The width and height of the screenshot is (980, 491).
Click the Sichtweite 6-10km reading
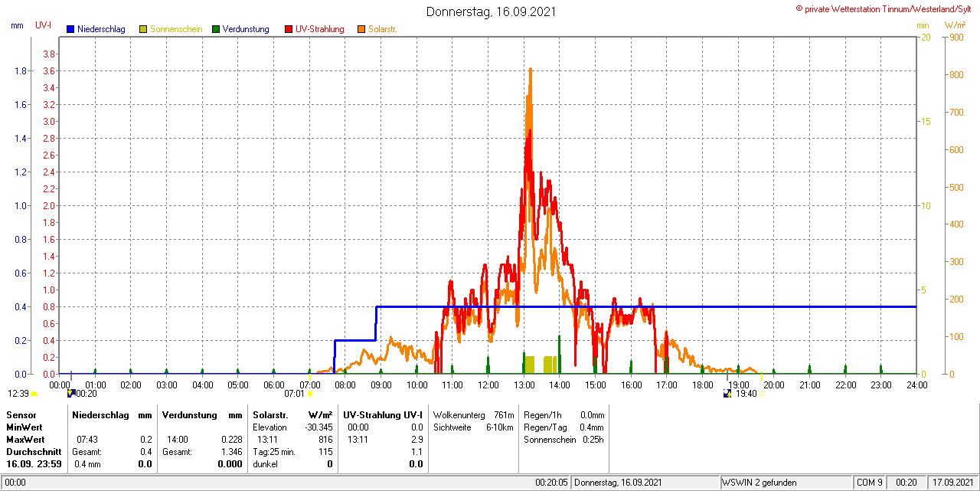click(473, 427)
